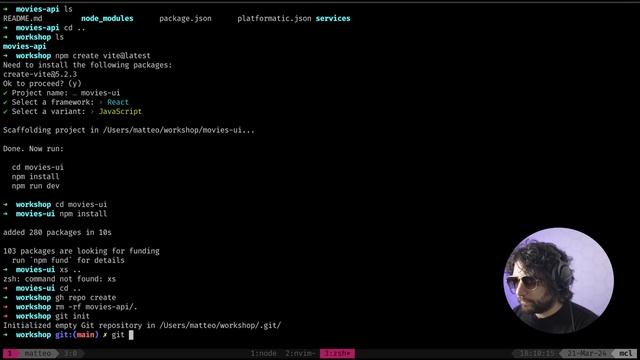Click the cyan 'movies-api' ls output entry

(24, 47)
